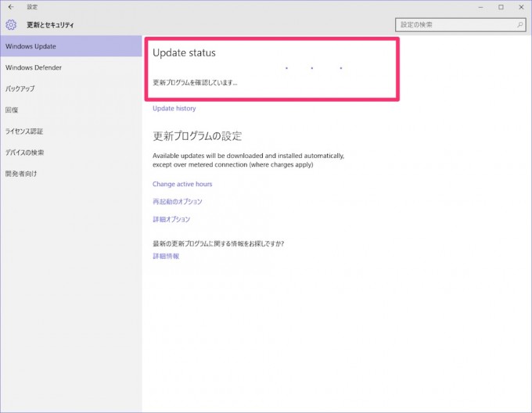The width and height of the screenshot is (532, 413).
Task: Open the 開発者向け section
Action: 71,174
